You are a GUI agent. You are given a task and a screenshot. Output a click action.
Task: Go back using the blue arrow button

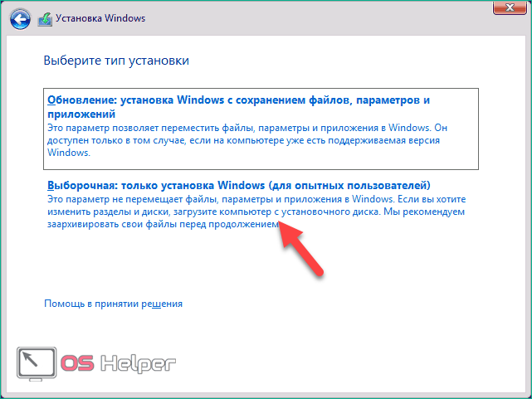click(x=20, y=18)
